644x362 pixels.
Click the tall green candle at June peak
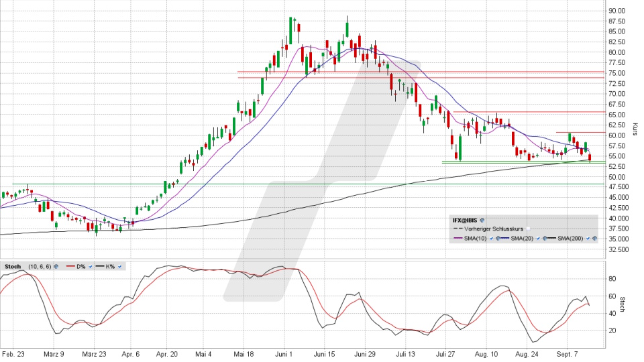[290, 30]
